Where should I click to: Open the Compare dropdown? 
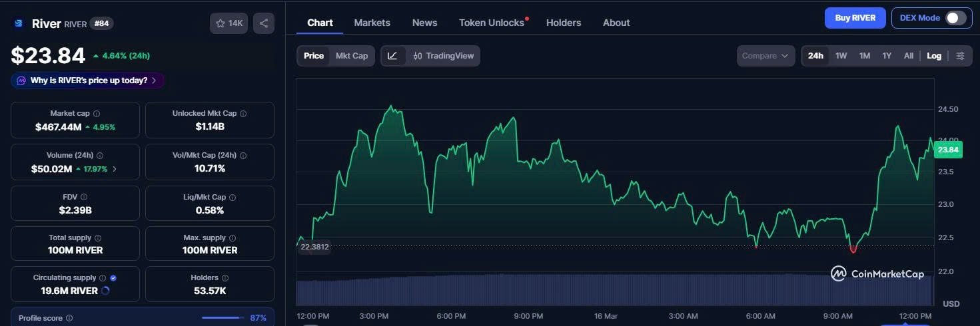[x=765, y=56]
